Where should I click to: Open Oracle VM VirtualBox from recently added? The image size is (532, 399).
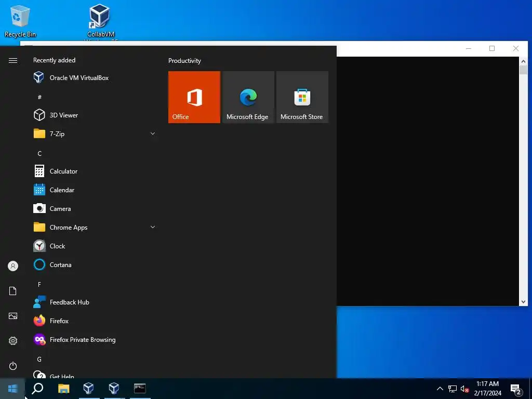pos(95,78)
